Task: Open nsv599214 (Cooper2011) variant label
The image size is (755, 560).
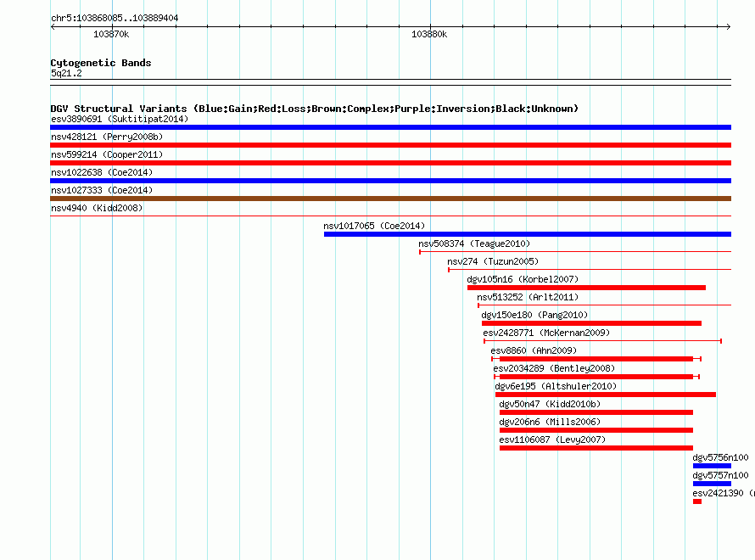Action: pos(107,154)
